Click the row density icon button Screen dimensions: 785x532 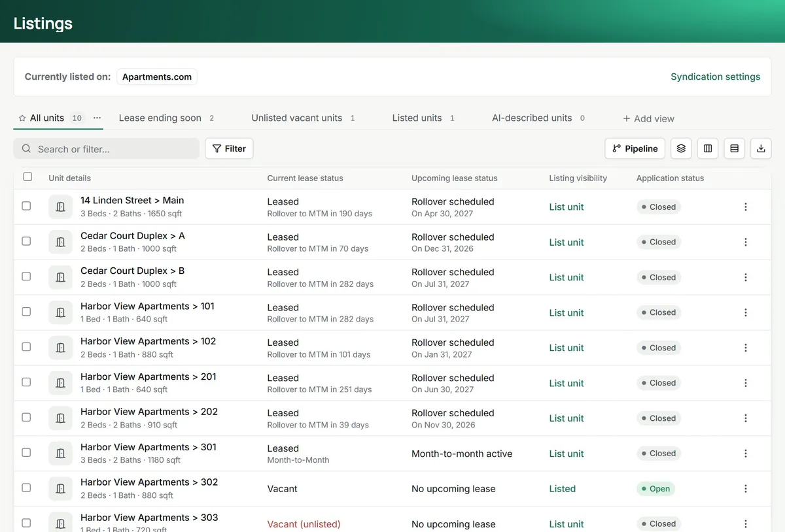pos(734,148)
